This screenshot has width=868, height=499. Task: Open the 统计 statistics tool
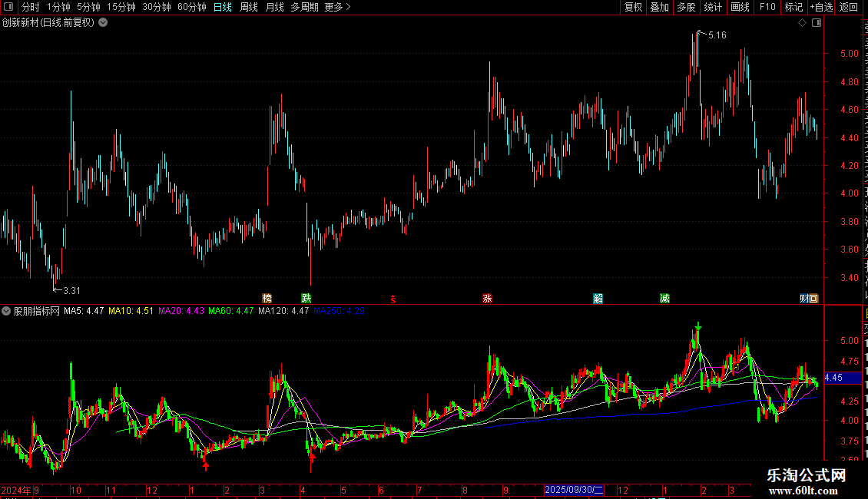[x=713, y=7]
